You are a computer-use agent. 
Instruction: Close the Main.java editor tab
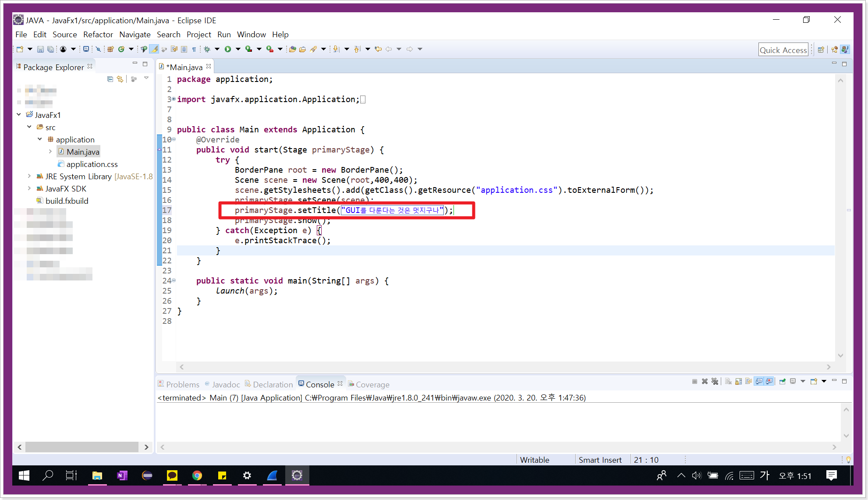tap(209, 66)
